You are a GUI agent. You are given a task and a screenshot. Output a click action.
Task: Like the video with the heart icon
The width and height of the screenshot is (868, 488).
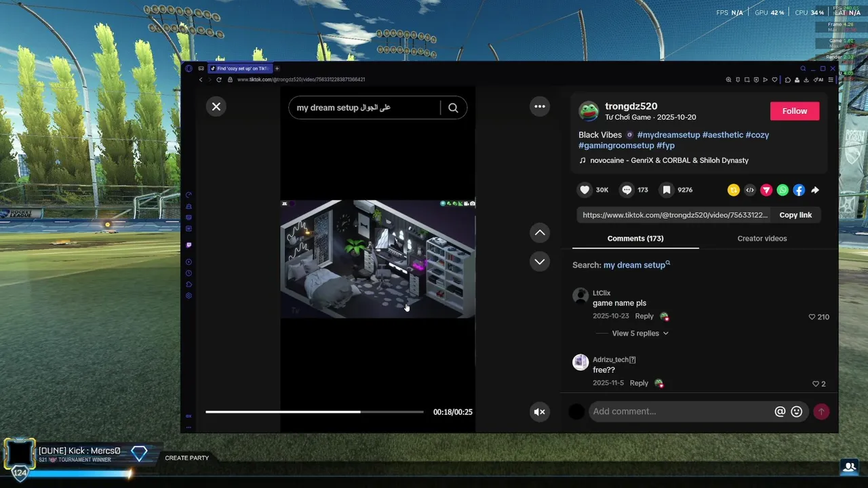[x=585, y=190]
